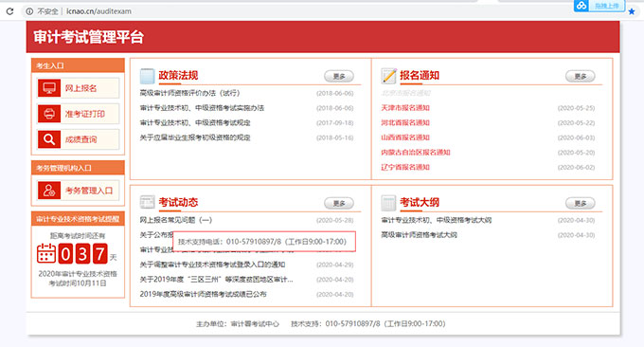
Task: Click the footer 技术支持 phone number text
Action: 368,324
